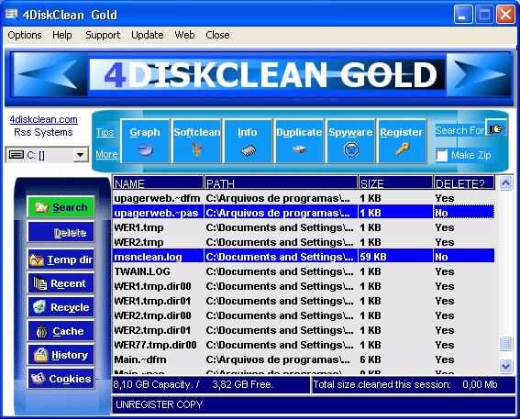Click the UNREGISTER COPY status bar
The width and height of the screenshot is (520, 420).
click(x=314, y=404)
